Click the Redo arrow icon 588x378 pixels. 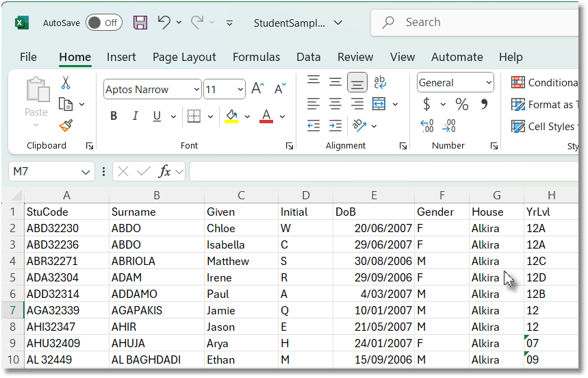click(x=197, y=22)
